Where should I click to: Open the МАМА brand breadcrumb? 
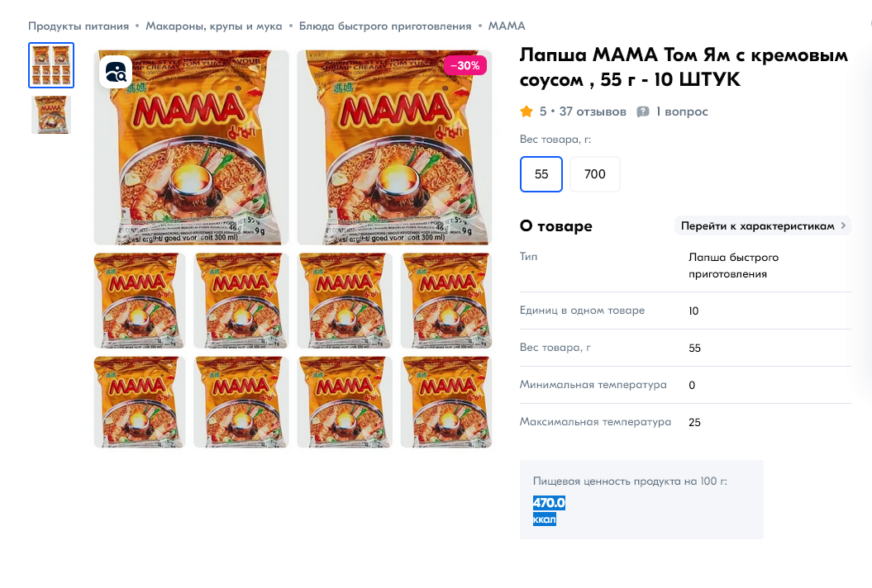[507, 26]
